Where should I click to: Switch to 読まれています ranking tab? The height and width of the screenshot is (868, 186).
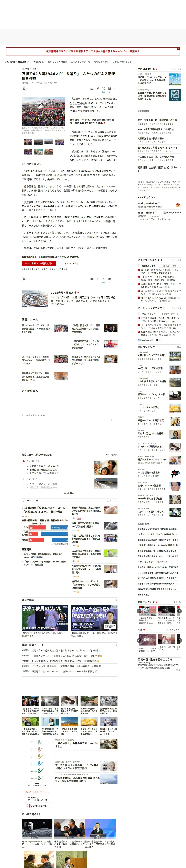point(148,266)
